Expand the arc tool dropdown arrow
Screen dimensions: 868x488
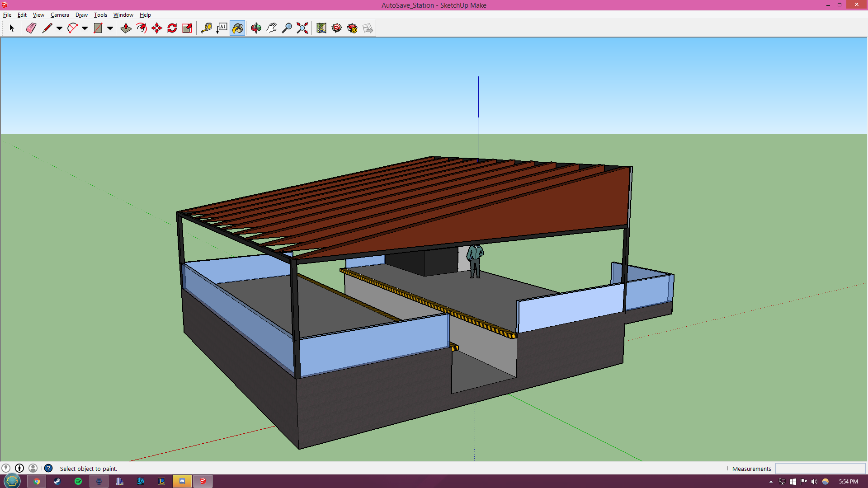85,28
